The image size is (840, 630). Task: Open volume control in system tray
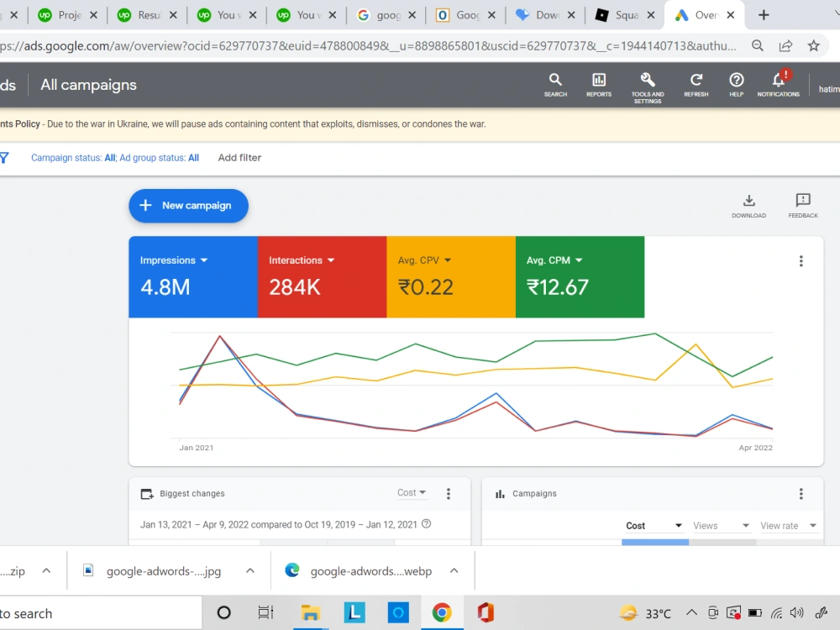(796, 612)
